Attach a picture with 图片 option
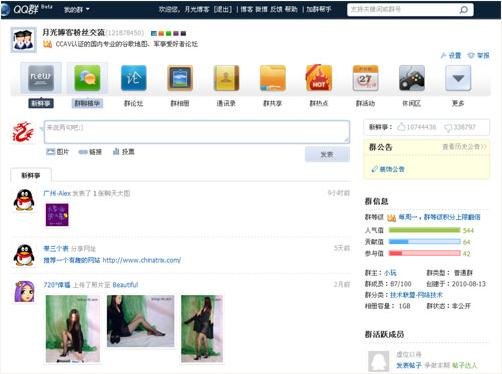 point(58,152)
